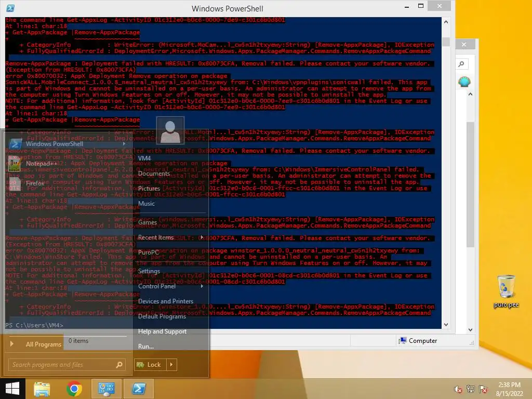Close the background Explorer window

(464, 45)
